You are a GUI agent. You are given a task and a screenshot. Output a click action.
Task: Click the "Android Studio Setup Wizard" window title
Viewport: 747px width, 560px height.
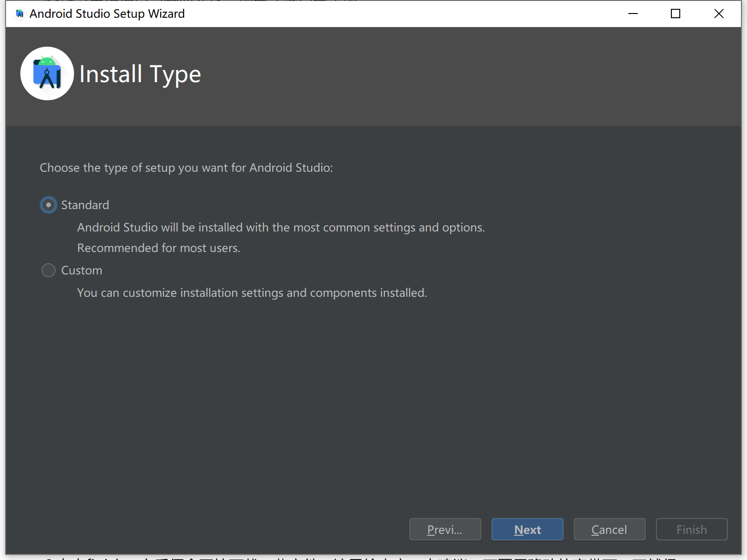(107, 14)
